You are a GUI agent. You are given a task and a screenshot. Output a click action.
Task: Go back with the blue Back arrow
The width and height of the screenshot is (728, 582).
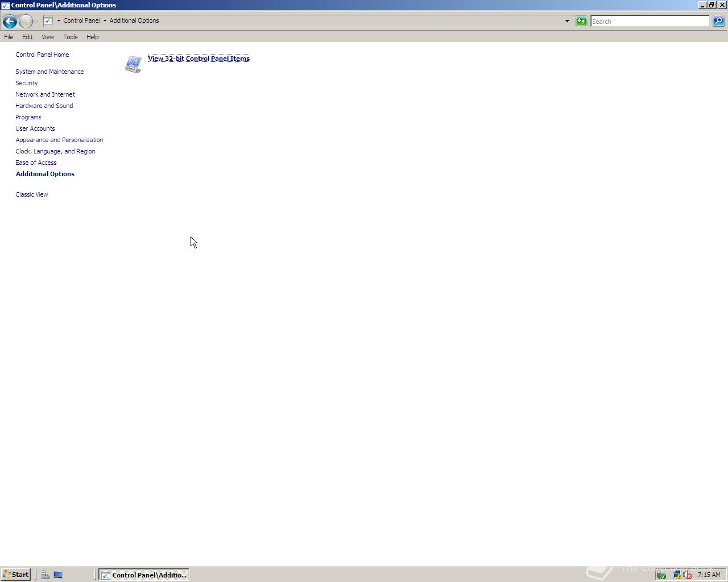(x=9, y=21)
